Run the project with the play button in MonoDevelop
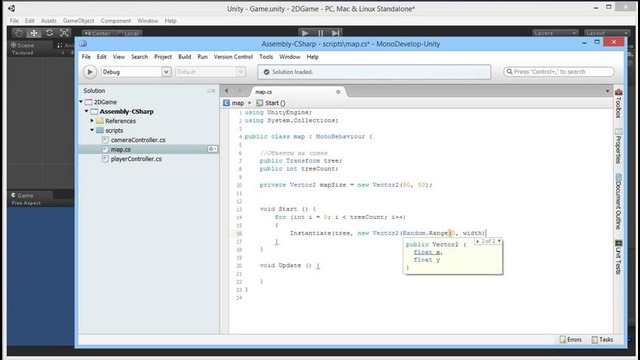Viewport: 640px width, 360px height. tap(90, 72)
